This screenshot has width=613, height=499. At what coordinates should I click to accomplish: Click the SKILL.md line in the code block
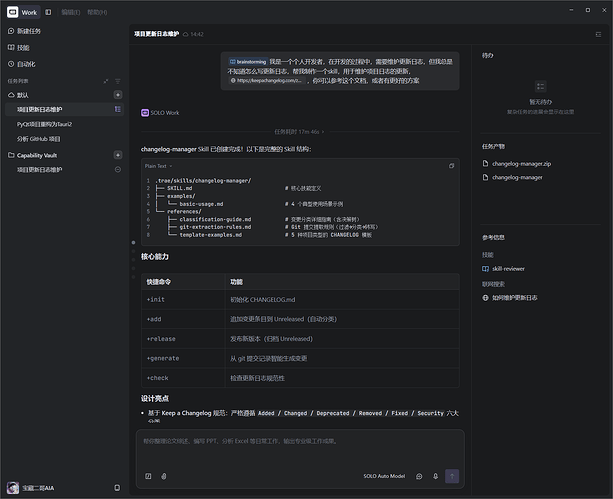point(179,188)
